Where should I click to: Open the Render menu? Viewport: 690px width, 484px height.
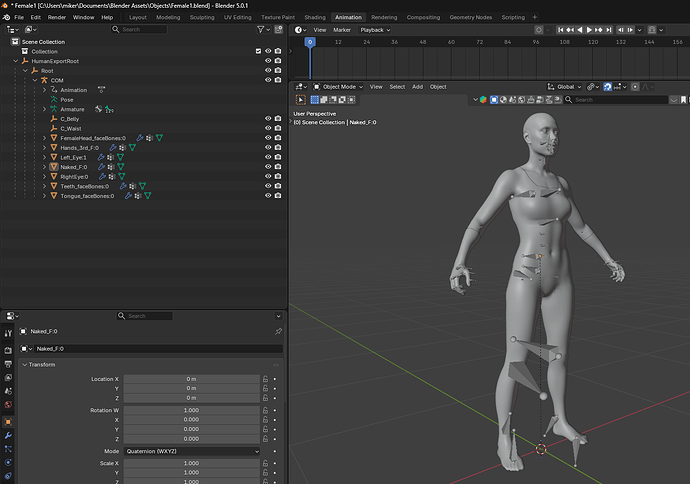(57, 17)
